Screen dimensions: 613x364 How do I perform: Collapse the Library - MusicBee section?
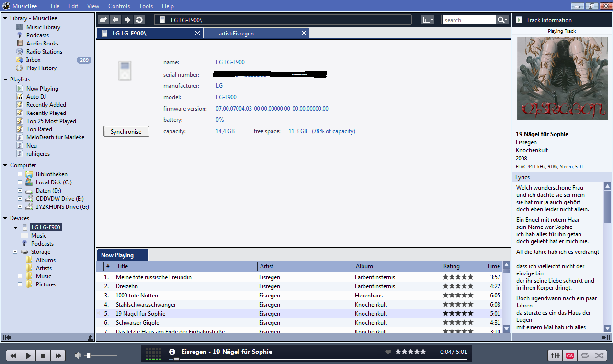coord(5,18)
